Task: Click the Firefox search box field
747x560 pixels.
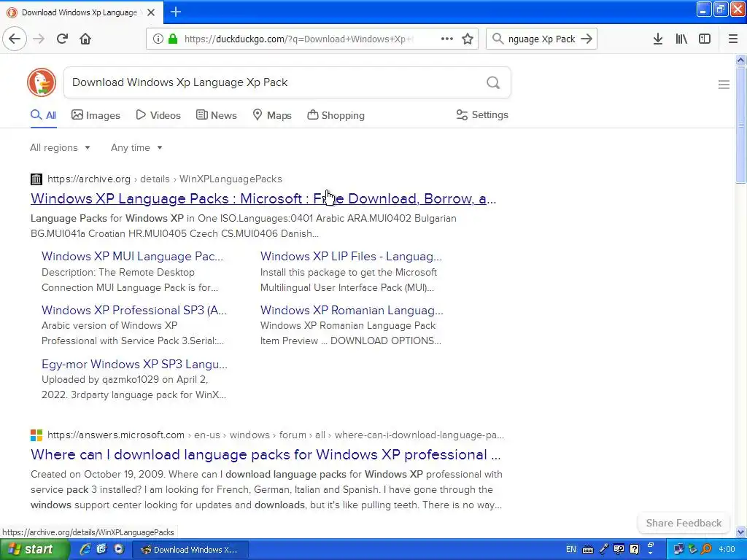Action: [542, 39]
